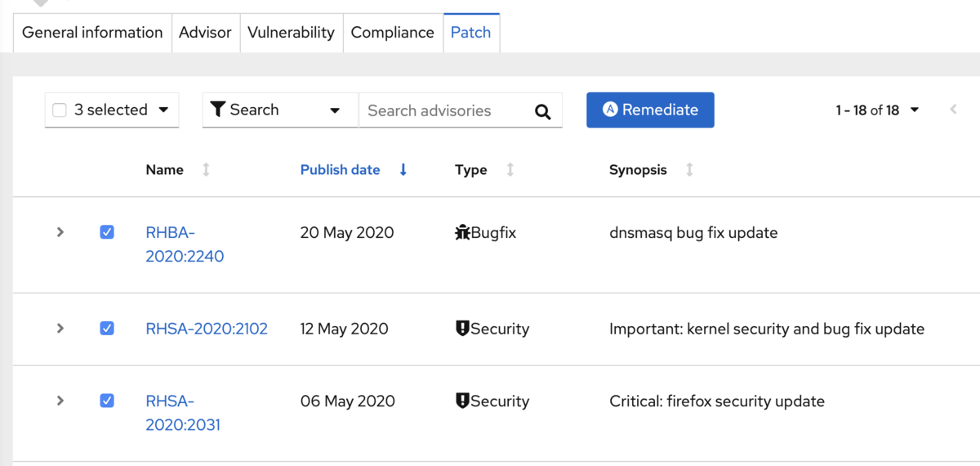Open the RHSA-2020:2102 advisory link
This screenshot has height=466, width=980.
point(207,329)
